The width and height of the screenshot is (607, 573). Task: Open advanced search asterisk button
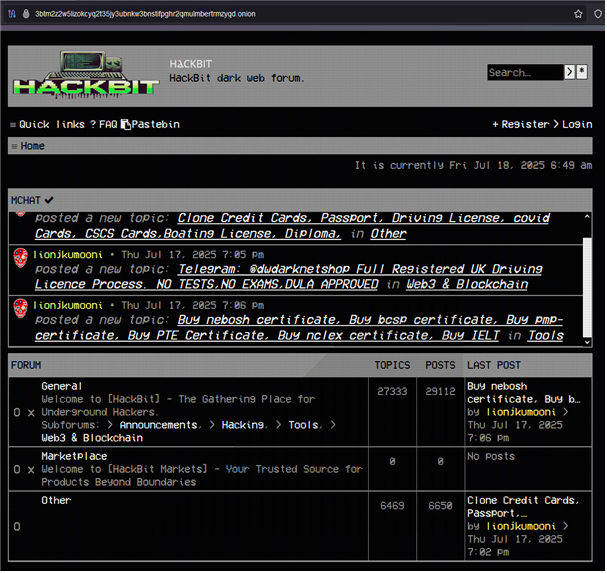583,72
